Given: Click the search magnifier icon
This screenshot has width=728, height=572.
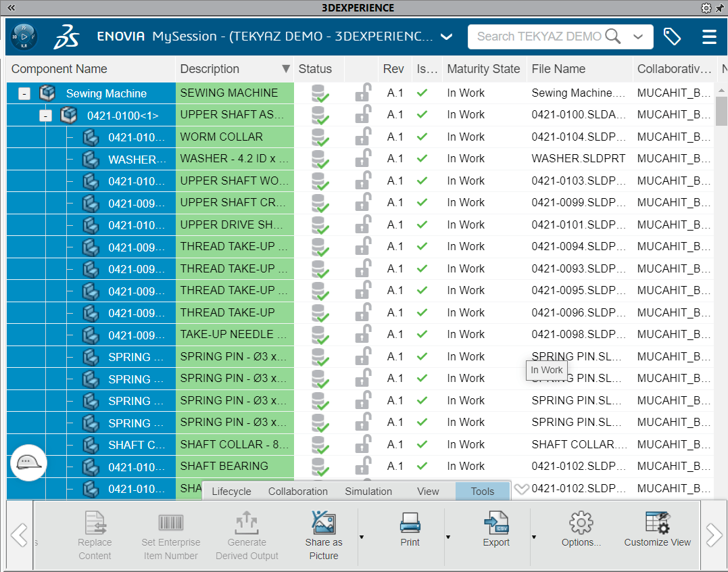Looking at the screenshot, I should pos(613,37).
